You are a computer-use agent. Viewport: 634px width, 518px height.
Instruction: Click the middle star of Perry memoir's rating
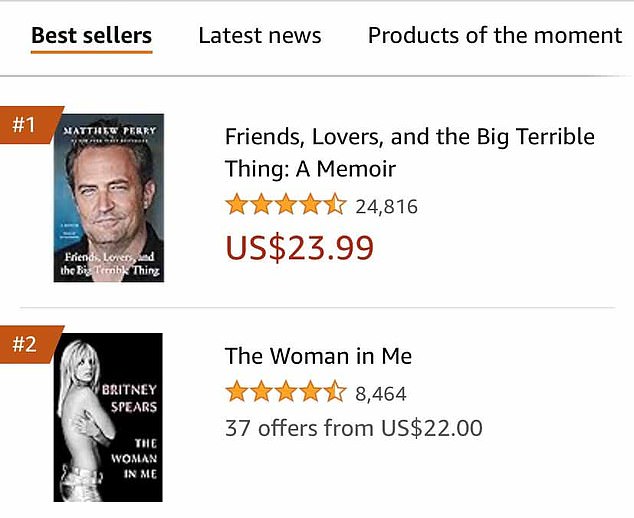(x=286, y=206)
